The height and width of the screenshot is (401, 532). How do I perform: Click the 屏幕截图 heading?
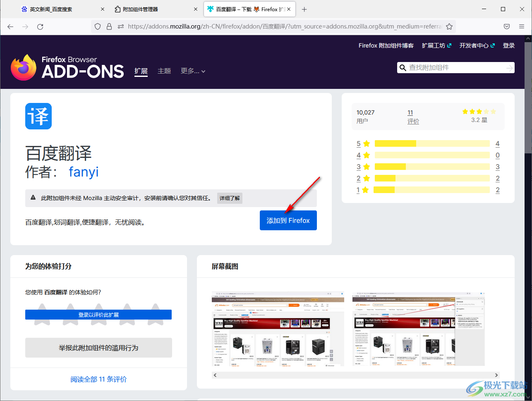(x=225, y=267)
